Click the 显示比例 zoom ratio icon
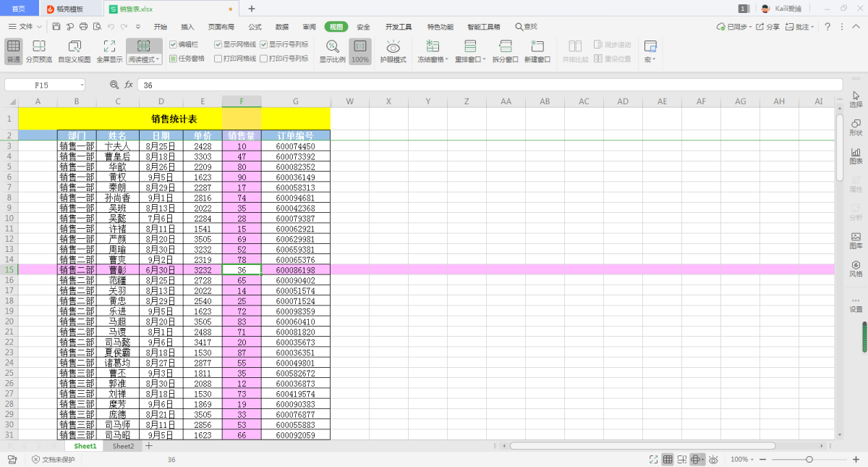868x467 pixels. point(332,46)
